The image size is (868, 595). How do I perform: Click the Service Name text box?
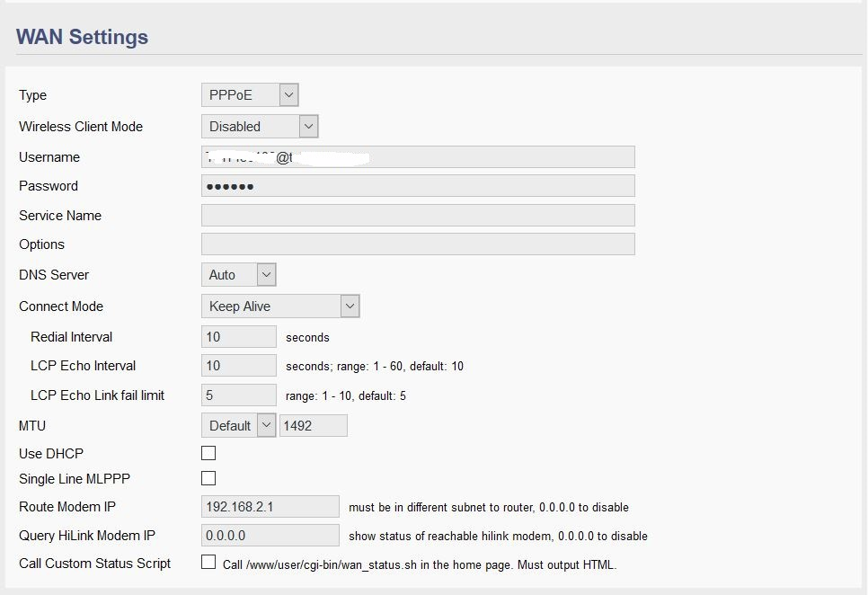[418, 216]
